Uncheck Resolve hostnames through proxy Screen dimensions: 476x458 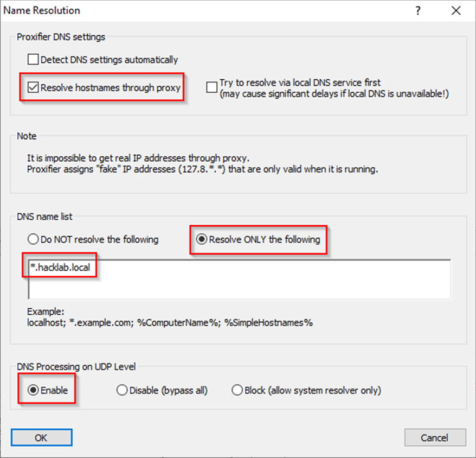pos(33,87)
